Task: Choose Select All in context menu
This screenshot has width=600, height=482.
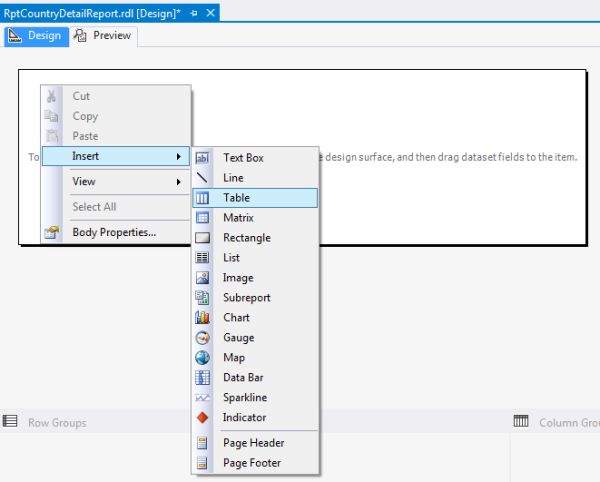Action: [x=116, y=207]
